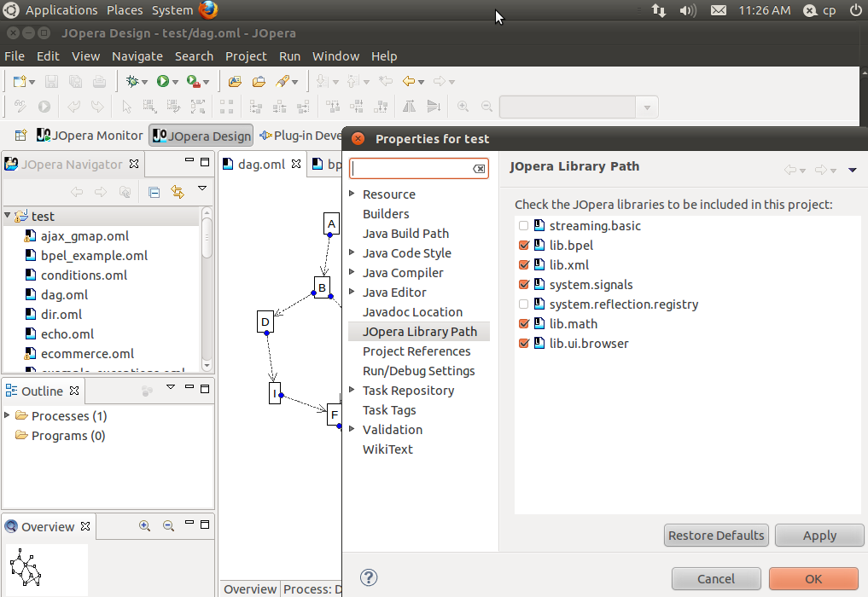
Task: Expand Processes (1) in the Outline
Action: tap(7, 415)
